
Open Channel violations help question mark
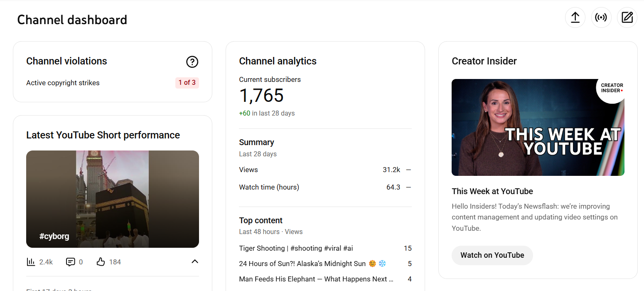tap(192, 62)
